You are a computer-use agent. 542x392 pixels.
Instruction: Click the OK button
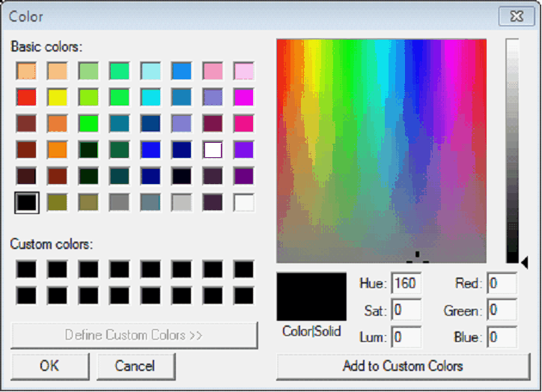pos(49,366)
